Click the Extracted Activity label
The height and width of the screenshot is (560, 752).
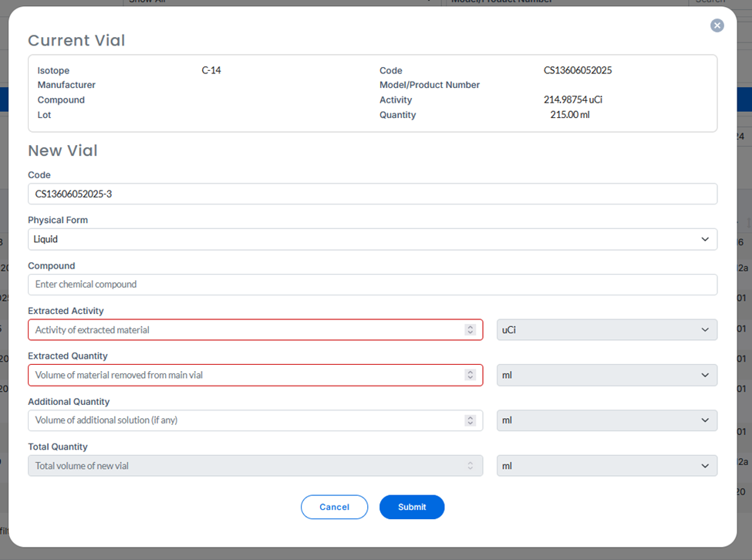point(66,311)
